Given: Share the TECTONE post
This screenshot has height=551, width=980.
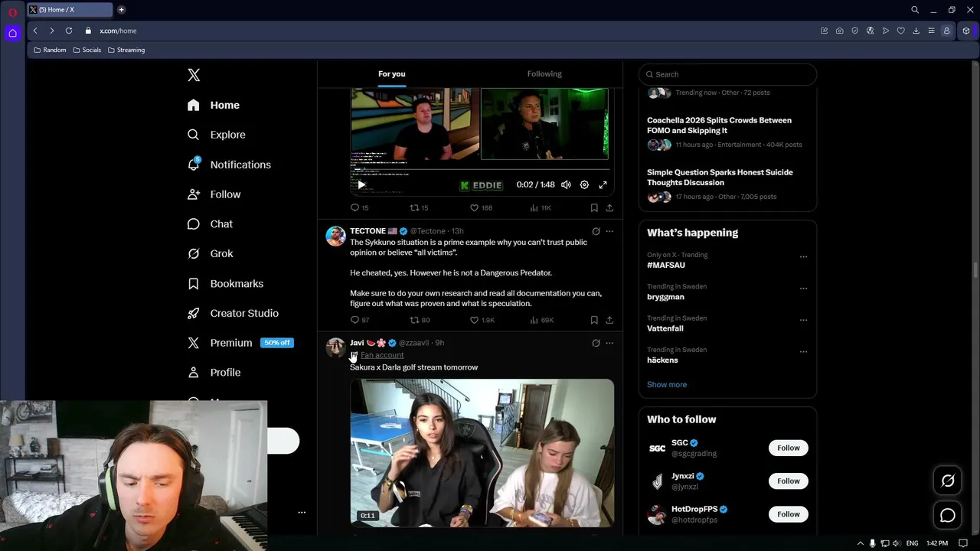Looking at the screenshot, I should click(609, 320).
